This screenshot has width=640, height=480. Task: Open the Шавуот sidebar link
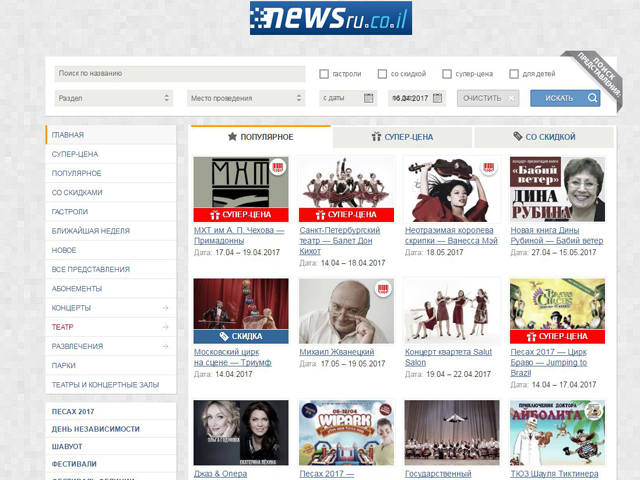pyautogui.click(x=67, y=447)
